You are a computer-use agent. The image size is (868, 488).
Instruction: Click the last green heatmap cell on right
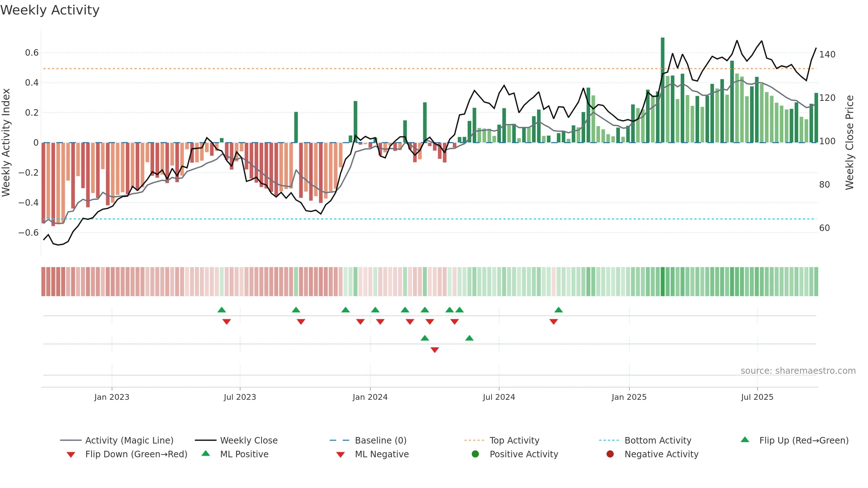(816, 282)
